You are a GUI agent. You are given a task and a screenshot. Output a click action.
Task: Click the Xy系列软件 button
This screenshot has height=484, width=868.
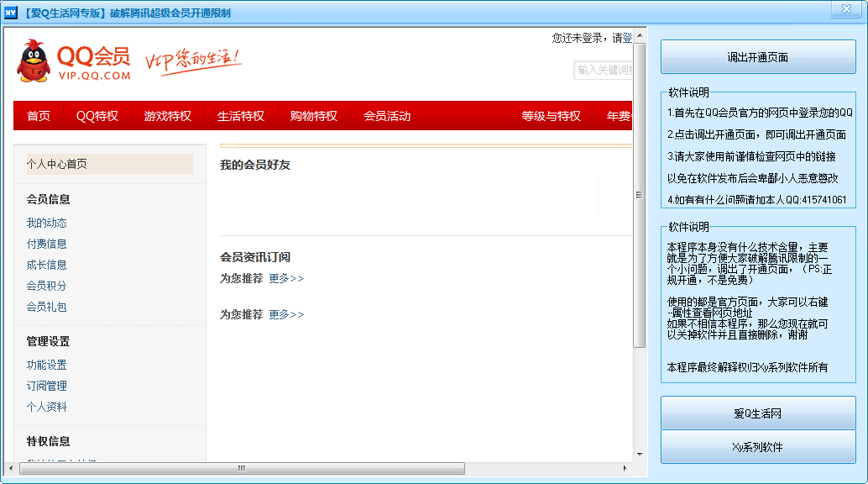[758, 447]
